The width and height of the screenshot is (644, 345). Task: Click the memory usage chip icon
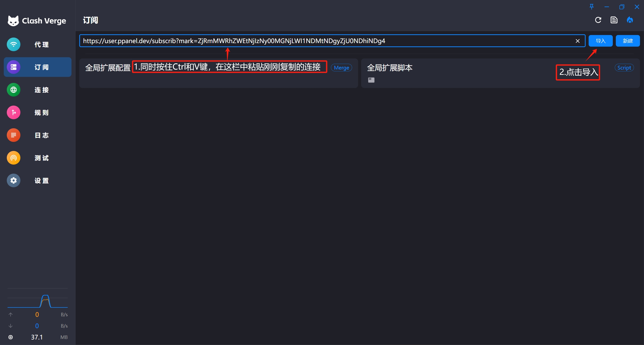pos(10,337)
